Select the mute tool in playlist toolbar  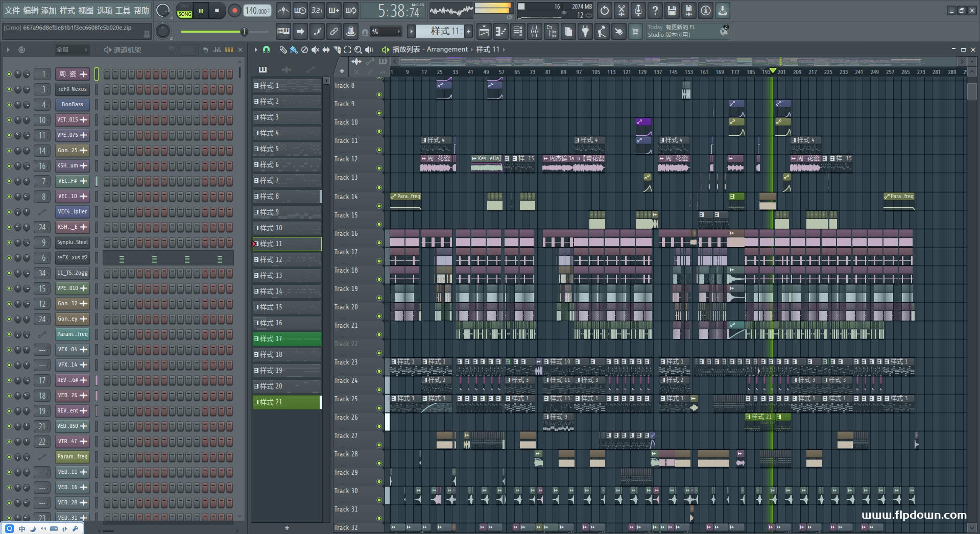click(x=315, y=50)
